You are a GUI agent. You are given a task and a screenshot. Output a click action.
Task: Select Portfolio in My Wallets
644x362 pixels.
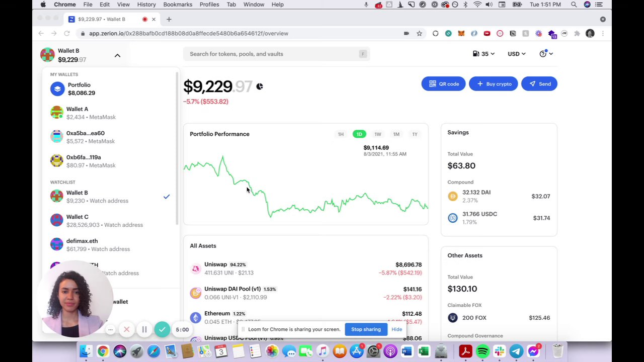[x=111, y=89]
